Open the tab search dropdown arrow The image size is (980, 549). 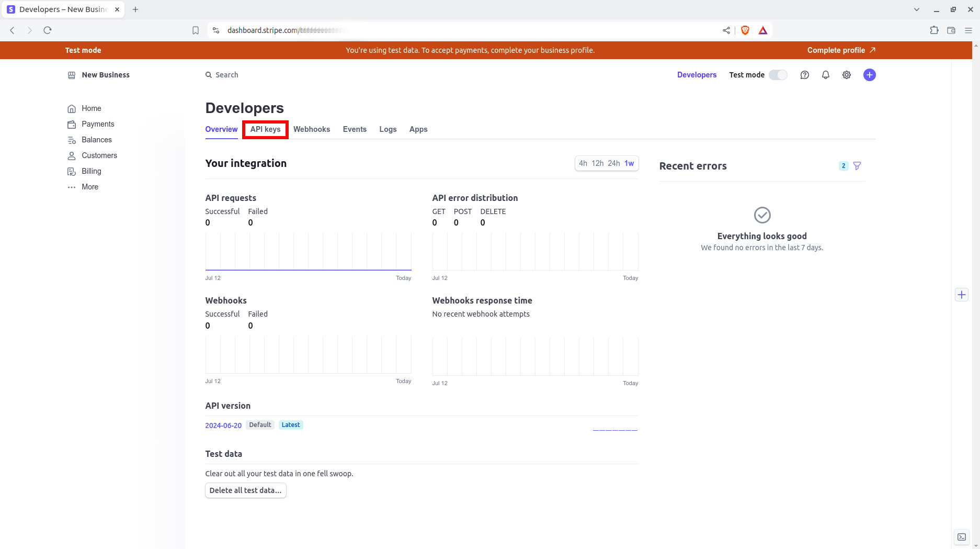[x=916, y=9]
